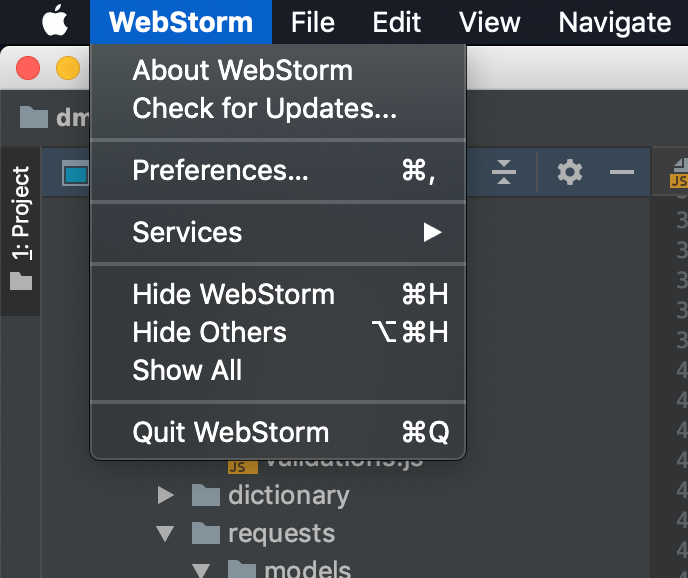Image resolution: width=688 pixels, height=578 pixels.
Task: Toggle the 1: Project tool window tab
Action: tap(21, 230)
